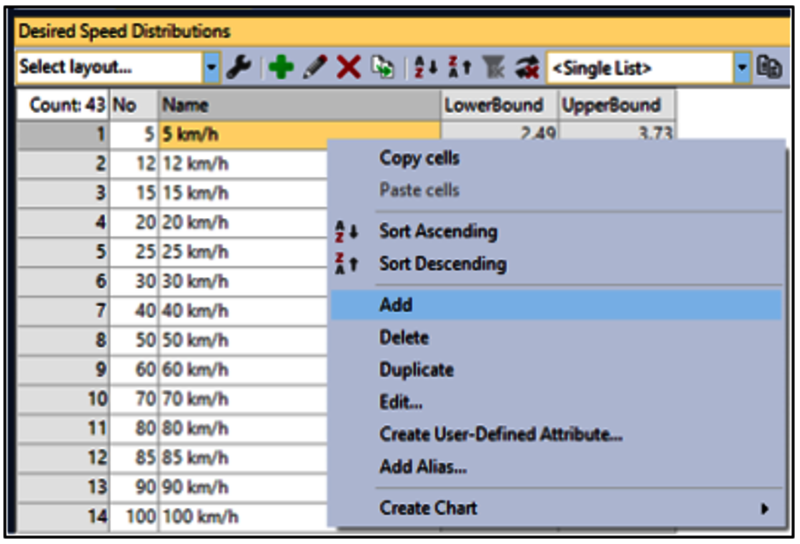Click Create User-Defined Attribute menu entry
Screen dimensions: 800x544
coord(501,435)
